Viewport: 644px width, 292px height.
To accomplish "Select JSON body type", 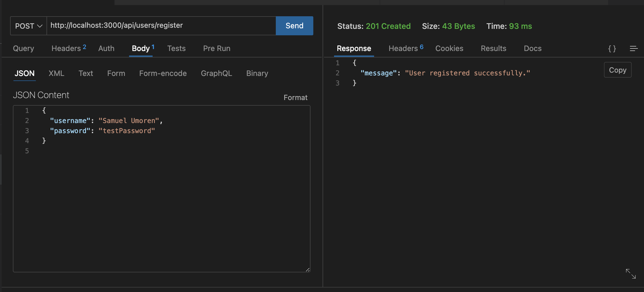I will coord(25,73).
